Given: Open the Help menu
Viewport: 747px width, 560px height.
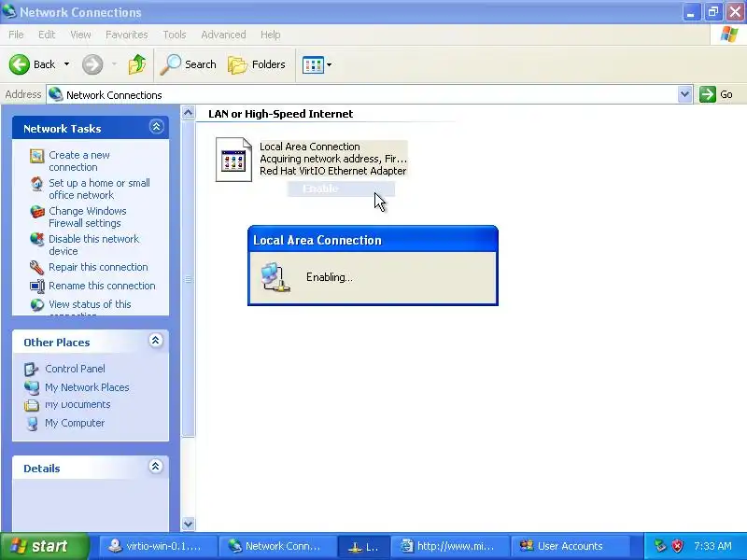Looking at the screenshot, I should [270, 35].
